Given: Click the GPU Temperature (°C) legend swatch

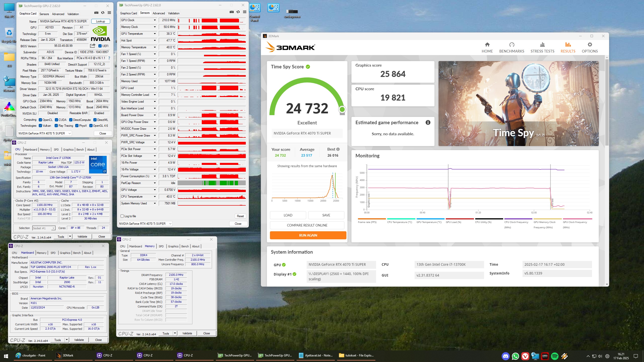Looking at the screenshot, I should 430,219.
